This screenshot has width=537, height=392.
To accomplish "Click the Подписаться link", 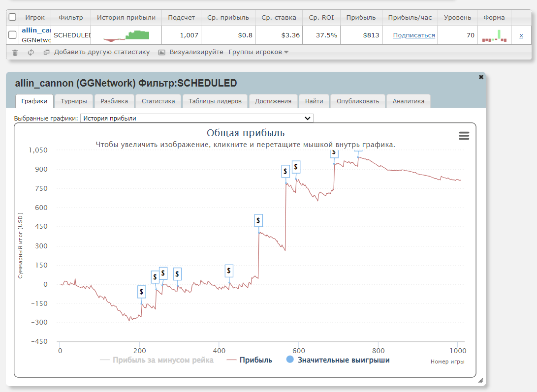I will click(x=413, y=35).
